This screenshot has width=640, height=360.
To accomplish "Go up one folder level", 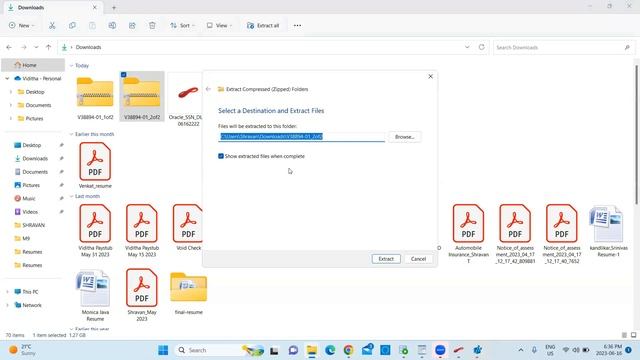I will click(x=48, y=47).
